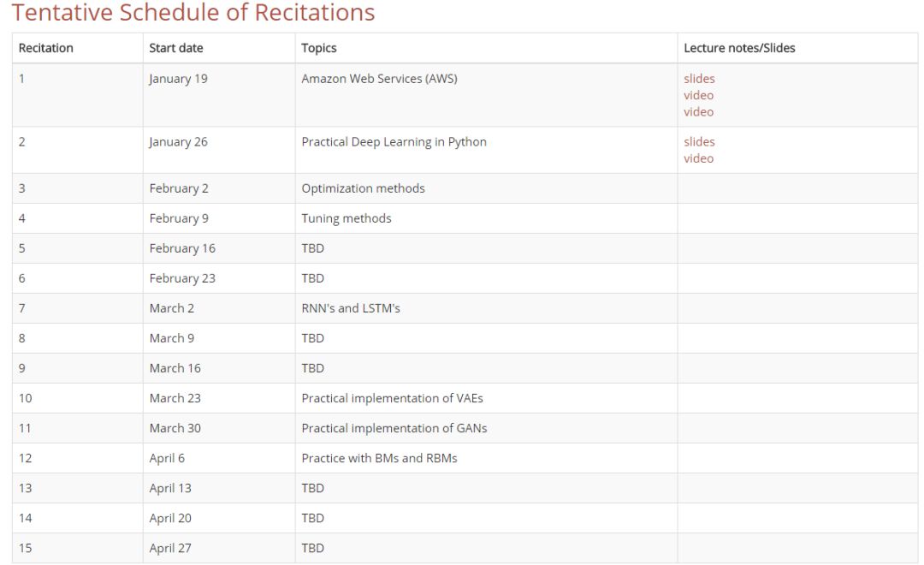Click TBD topic in April 20 row
The width and height of the screenshot is (924, 565).
(x=312, y=519)
